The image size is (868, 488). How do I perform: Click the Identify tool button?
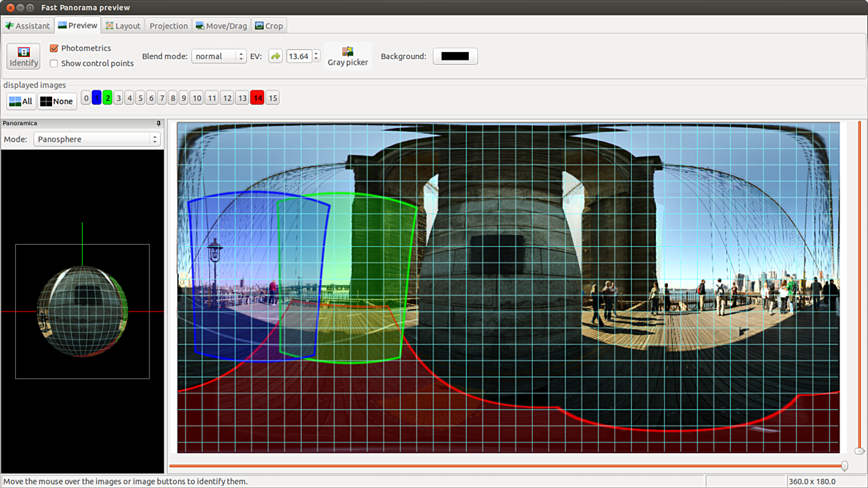[x=24, y=56]
